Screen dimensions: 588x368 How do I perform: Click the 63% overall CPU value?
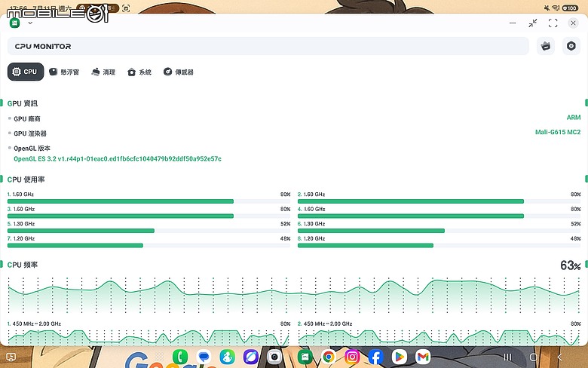click(571, 265)
